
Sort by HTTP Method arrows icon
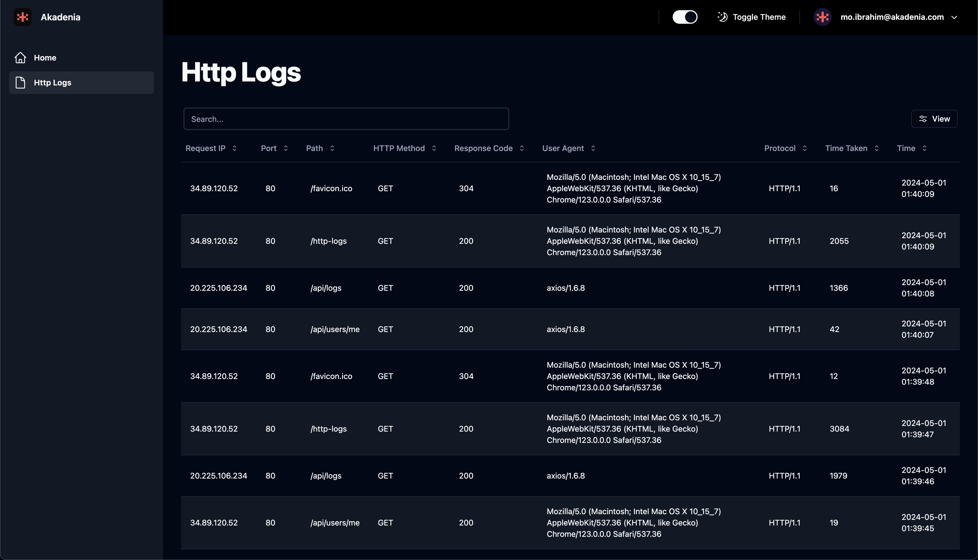click(434, 148)
